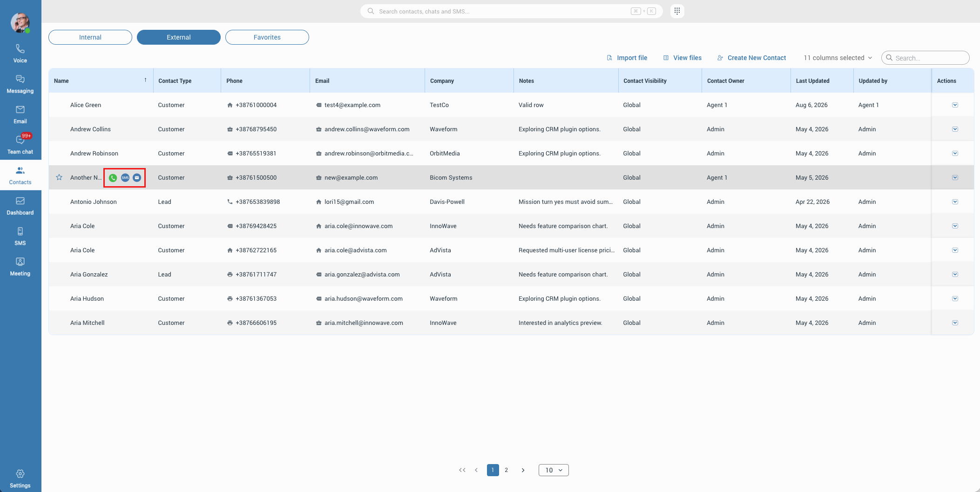The image size is (980, 492).
Task: Focus the global search contacts field
Action: (x=511, y=11)
